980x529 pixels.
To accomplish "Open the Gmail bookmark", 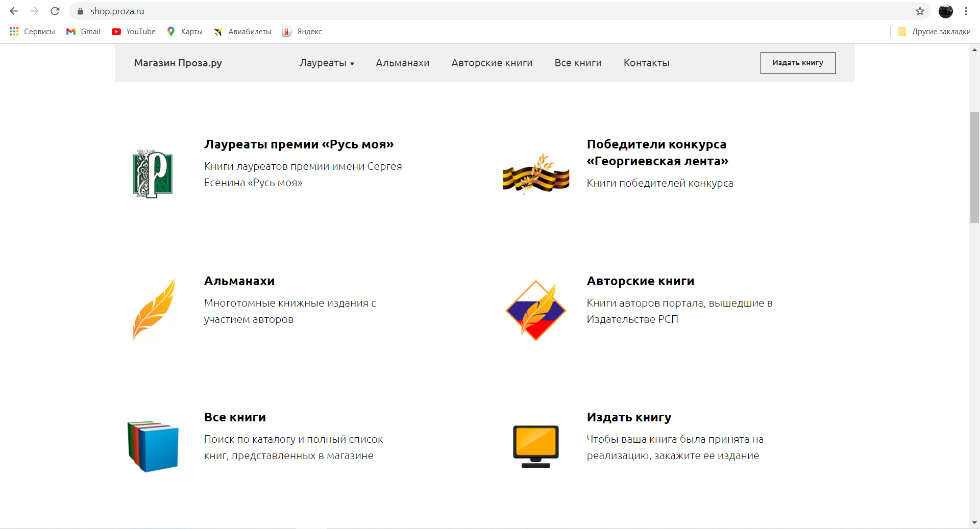I will tap(83, 32).
